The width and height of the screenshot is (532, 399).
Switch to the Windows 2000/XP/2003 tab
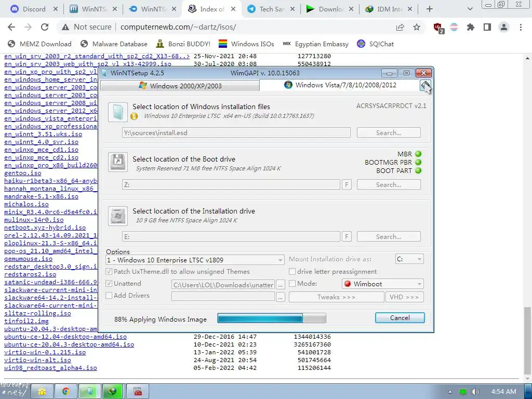click(180, 86)
